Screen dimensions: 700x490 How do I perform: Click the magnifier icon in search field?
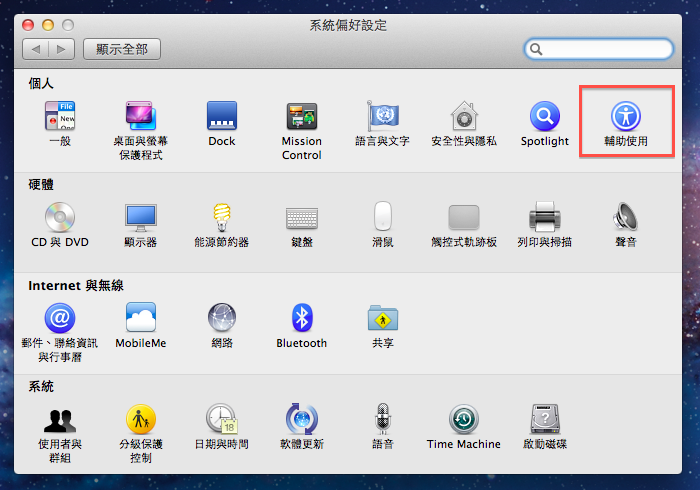[x=536, y=49]
